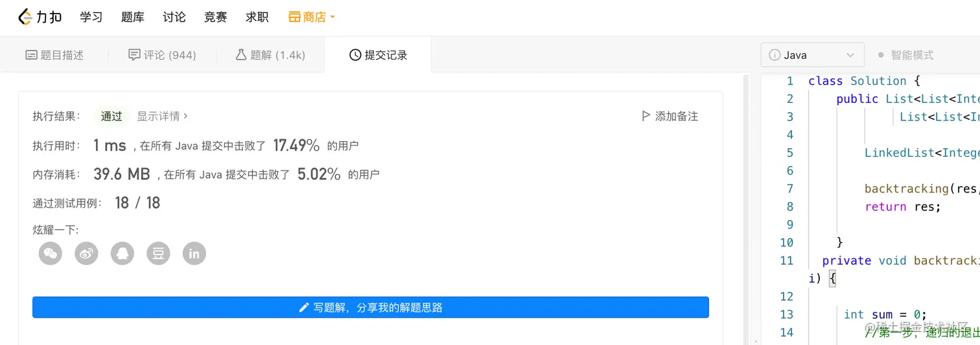Viewport: 980px width, 345px height.
Task: Open the 题解 (1.4k) tab
Action: (x=270, y=55)
